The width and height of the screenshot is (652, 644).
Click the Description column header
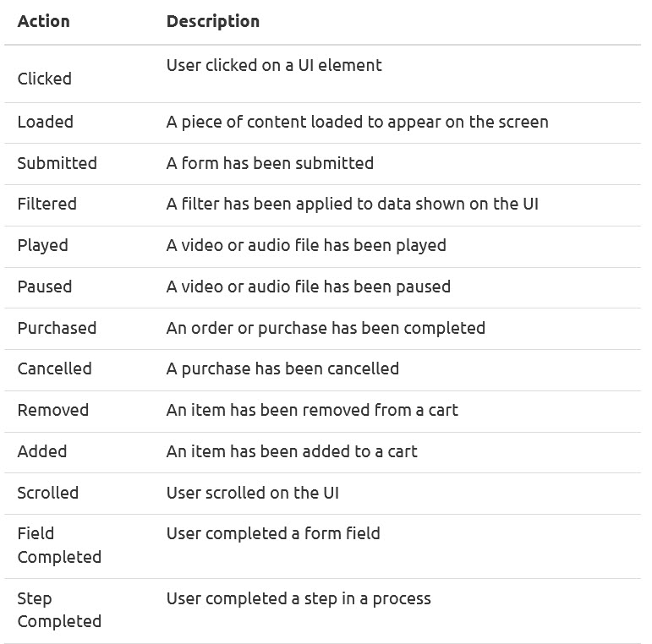click(213, 21)
